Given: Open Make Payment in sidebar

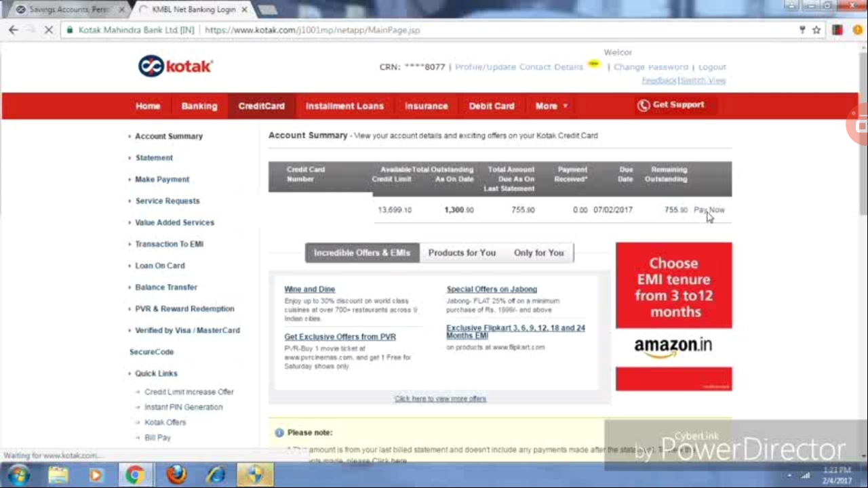Looking at the screenshot, I should [x=162, y=180].
